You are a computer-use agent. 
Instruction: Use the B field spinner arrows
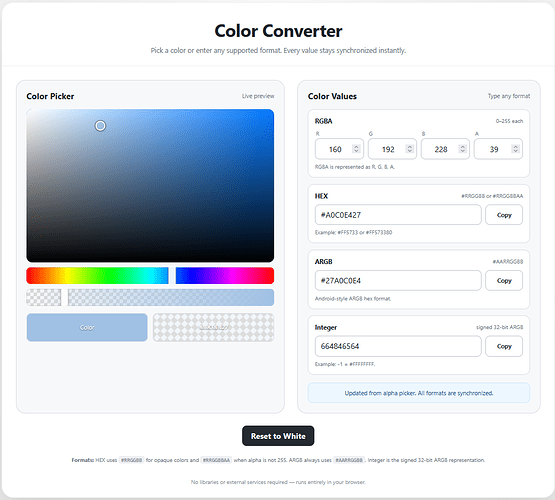tap(462, 149)
